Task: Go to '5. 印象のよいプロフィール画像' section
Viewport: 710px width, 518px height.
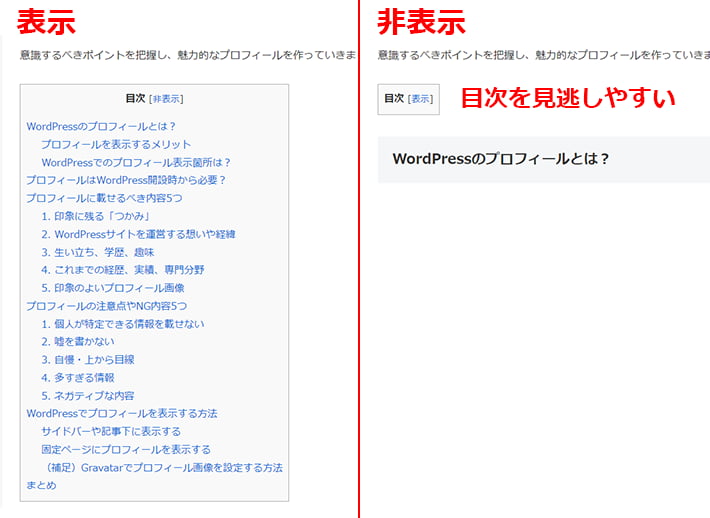Action: pyautogui.click(x=113, y=288)
